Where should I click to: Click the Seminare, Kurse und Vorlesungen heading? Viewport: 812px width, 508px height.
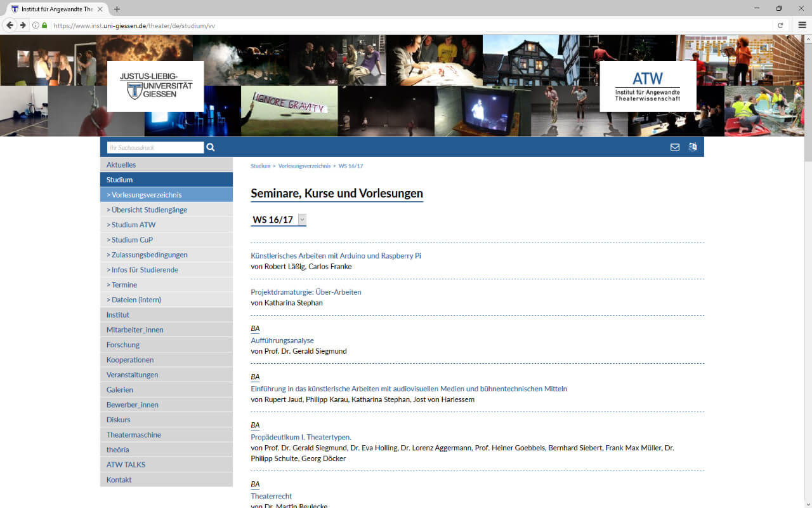[x=337, y=193]
